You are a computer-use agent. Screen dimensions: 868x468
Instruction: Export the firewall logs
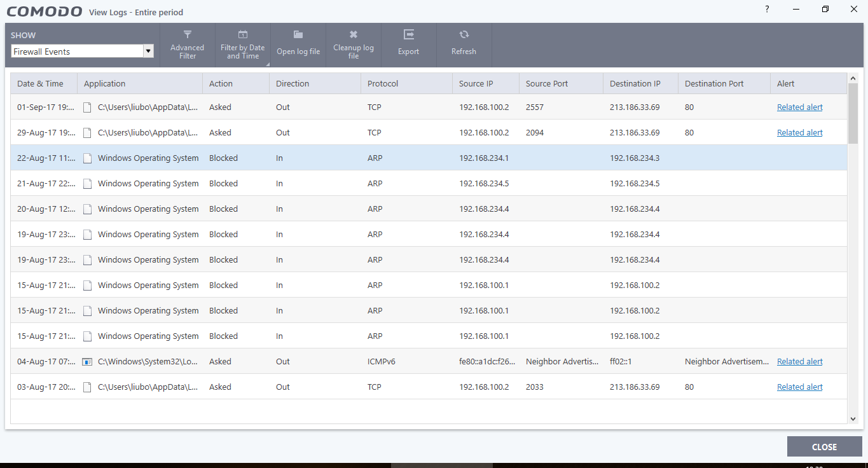point(409,45)
